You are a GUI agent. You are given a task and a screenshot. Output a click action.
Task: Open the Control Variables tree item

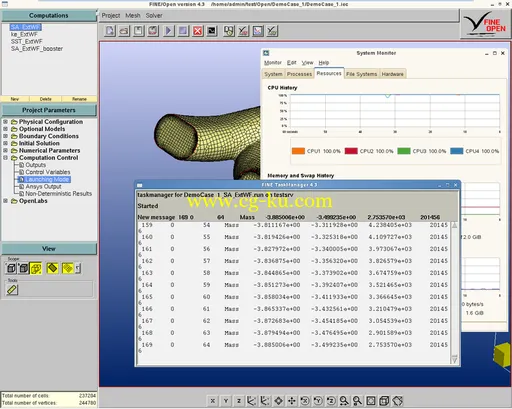48,172
